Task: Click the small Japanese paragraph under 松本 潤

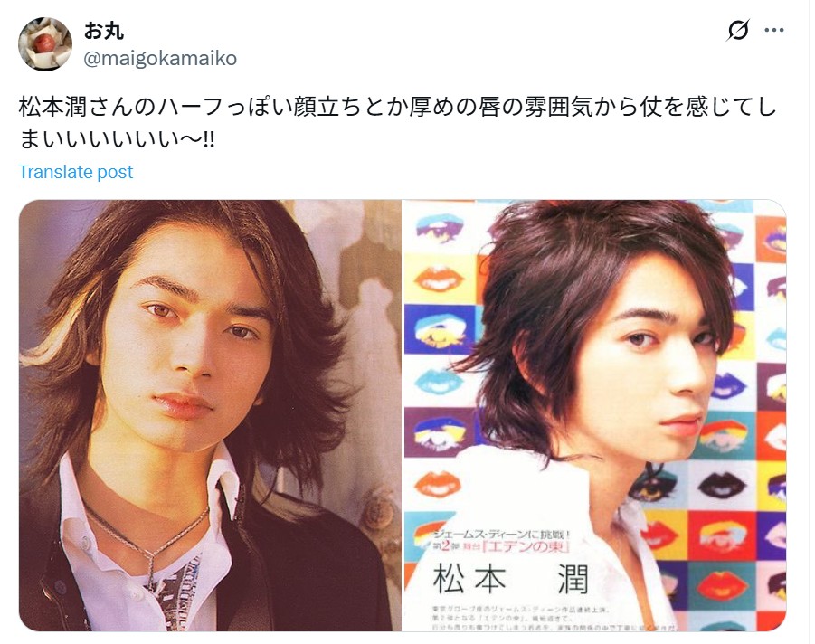Action: pyautogui.click(x=552, y=617)
